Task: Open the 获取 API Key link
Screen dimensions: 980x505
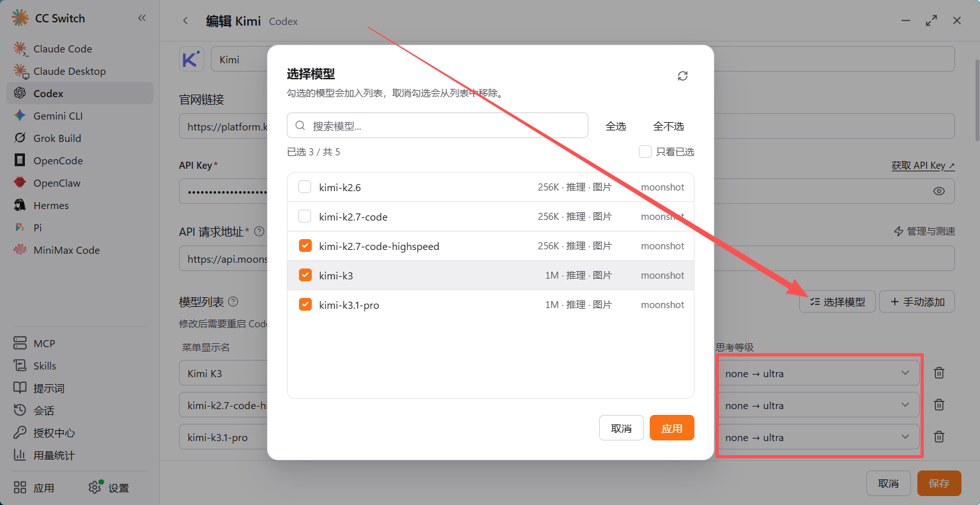Action: click(x=923, y=166)
